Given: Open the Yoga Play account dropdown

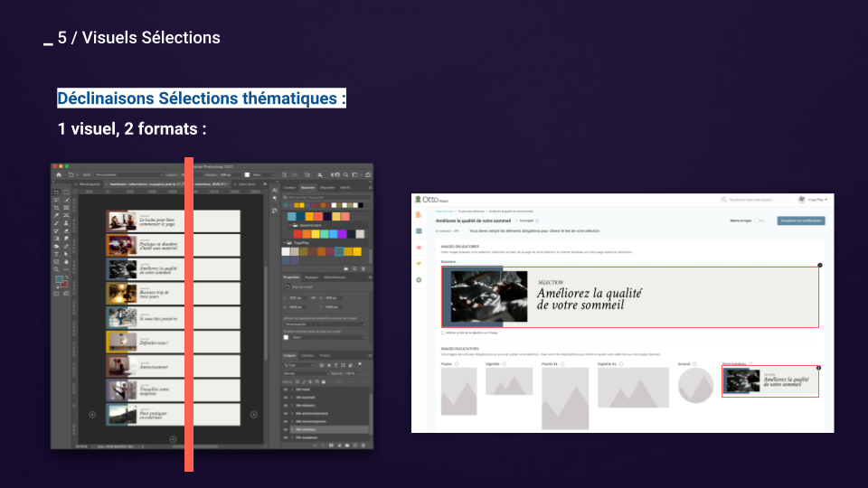Looking at the screenshot, I should 813,200.
